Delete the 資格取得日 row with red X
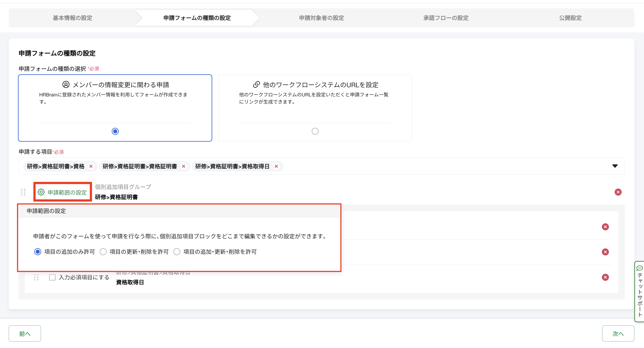The height and width of the screenshot is (348, 644). coord(605,277)
